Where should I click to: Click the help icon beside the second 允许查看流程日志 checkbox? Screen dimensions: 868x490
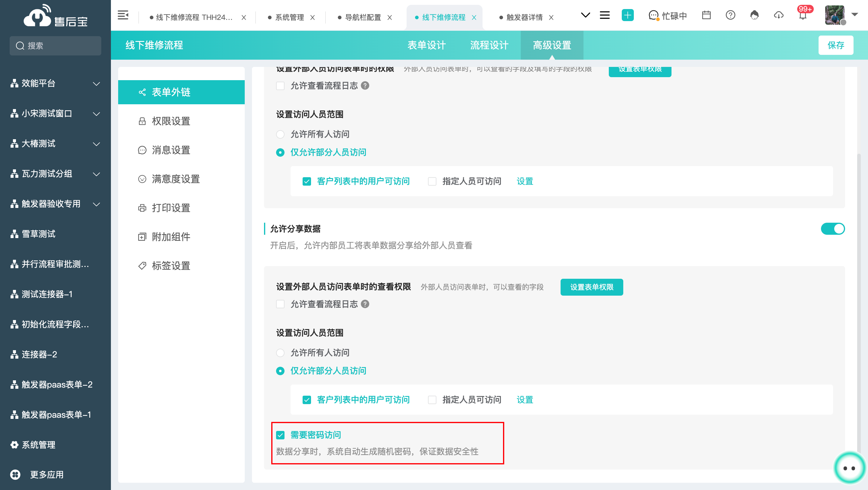click(365, 304)
